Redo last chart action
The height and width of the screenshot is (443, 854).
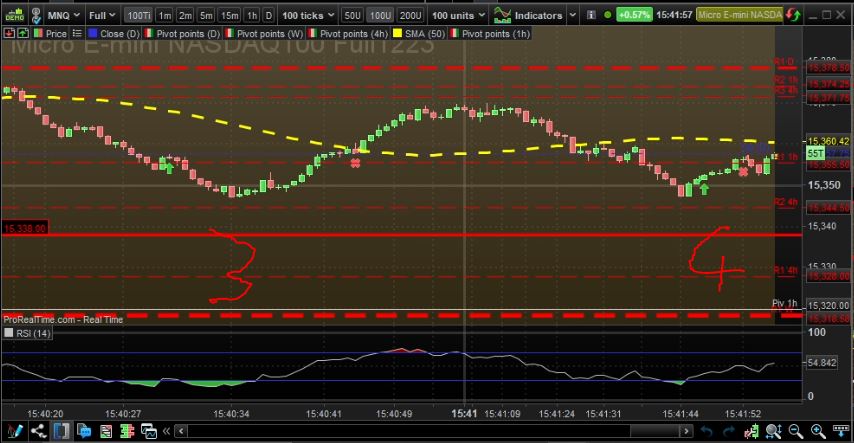click(x=729, y=432)
